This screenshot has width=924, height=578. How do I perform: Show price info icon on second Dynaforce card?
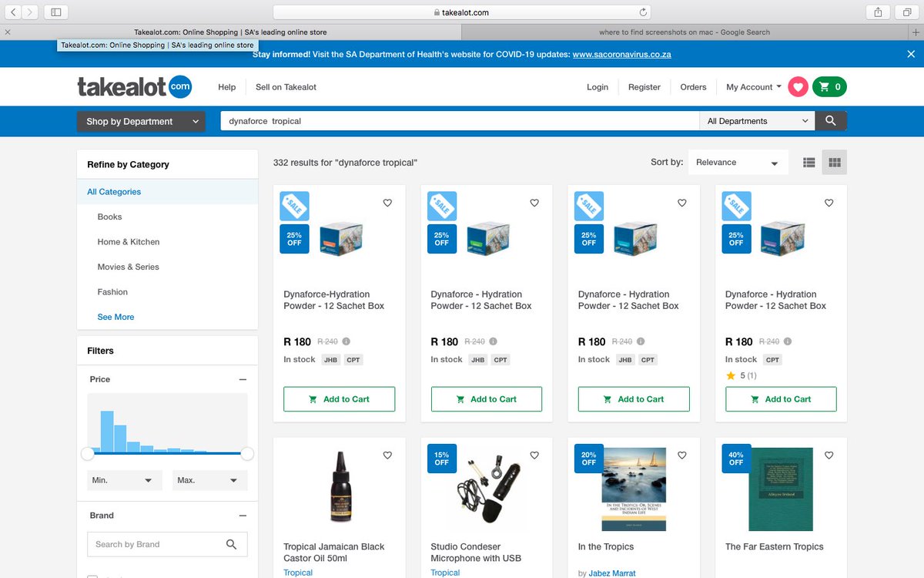[493, 341]
